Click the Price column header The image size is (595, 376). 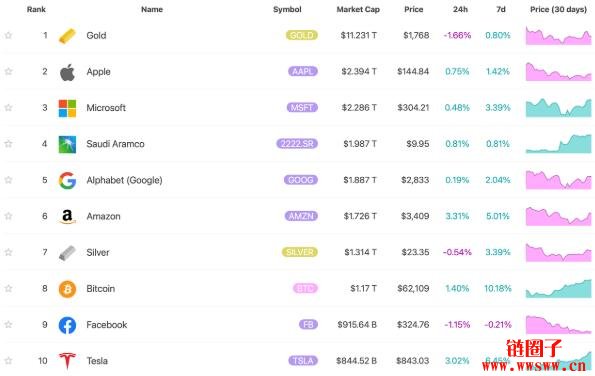414,9
